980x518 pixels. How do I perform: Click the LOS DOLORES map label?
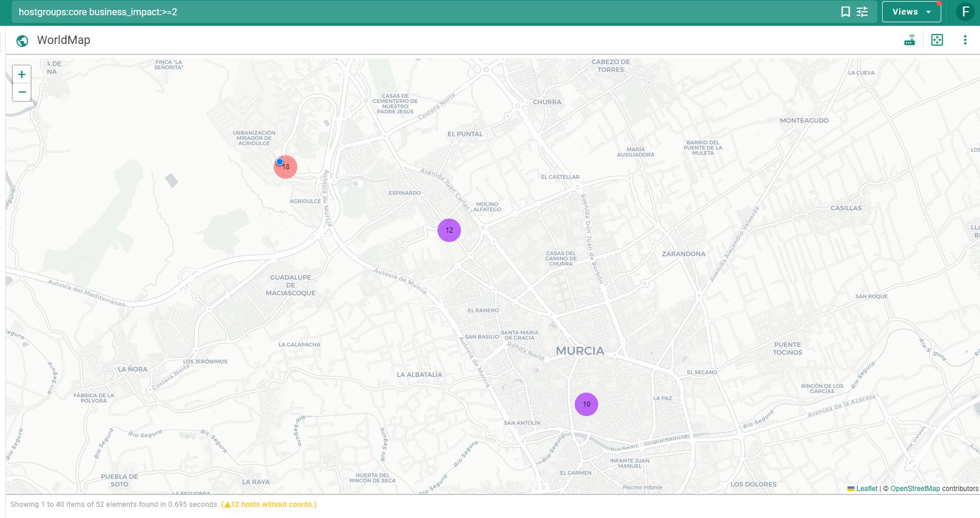coord(754,485)
